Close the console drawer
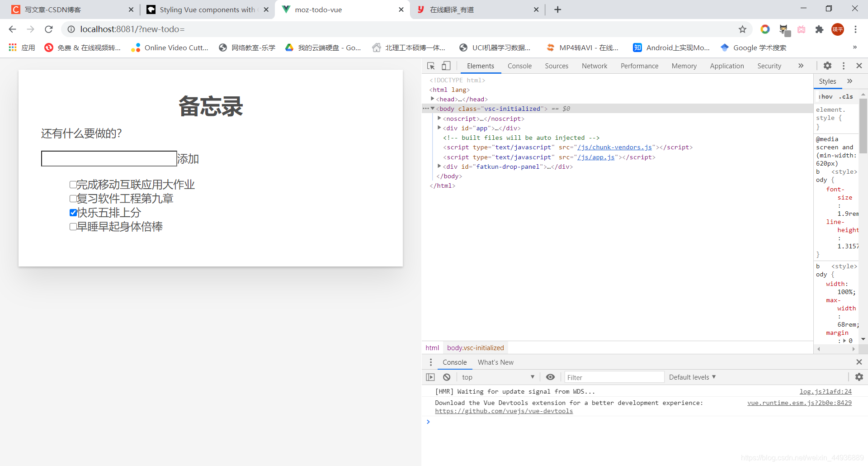 pyautogui.click(x=859, y=362)
